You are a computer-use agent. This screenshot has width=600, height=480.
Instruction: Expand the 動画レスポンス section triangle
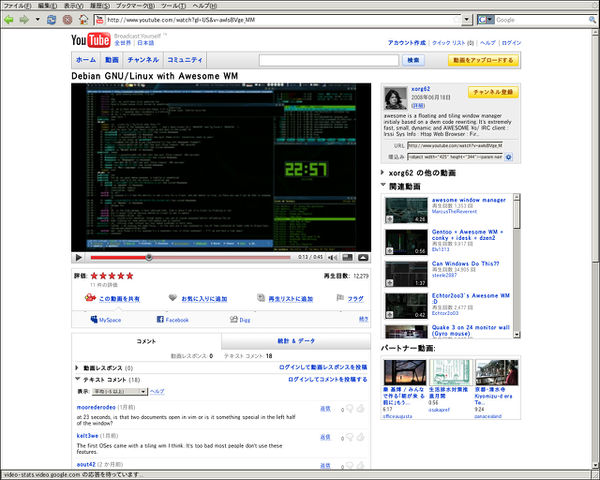point(77,368)
